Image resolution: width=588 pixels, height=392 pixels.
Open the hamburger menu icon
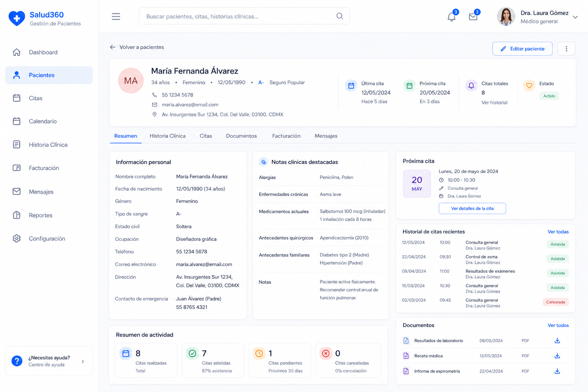click(x=116, y=16)
